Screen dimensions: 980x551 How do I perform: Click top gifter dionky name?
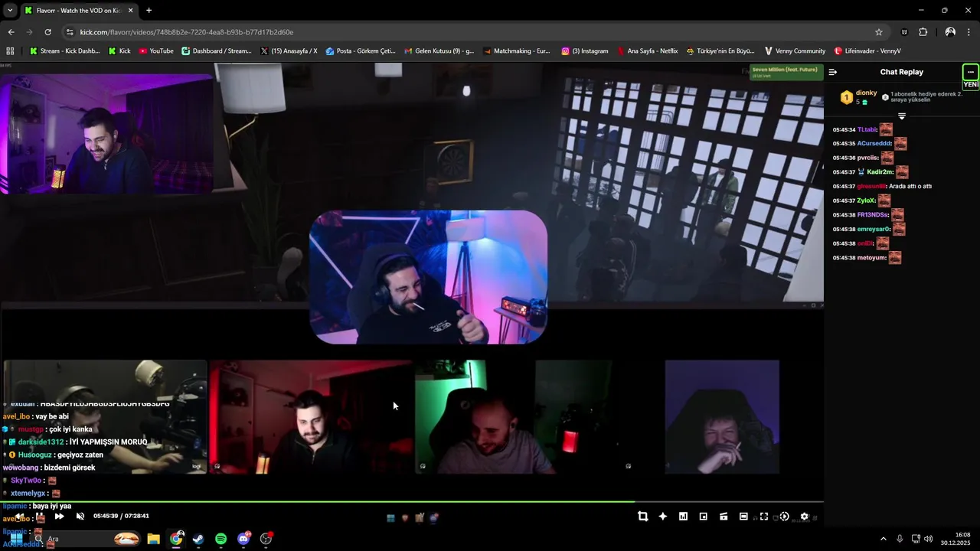pos(867,93)
